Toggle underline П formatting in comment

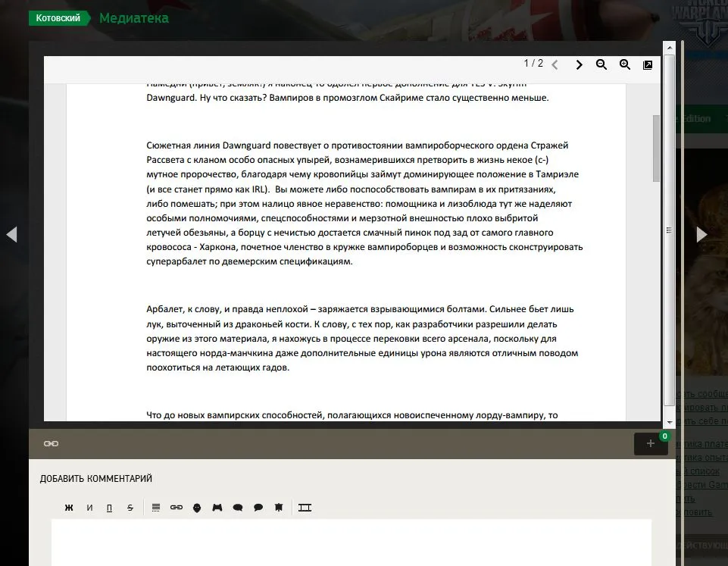[x=110, y=508]
